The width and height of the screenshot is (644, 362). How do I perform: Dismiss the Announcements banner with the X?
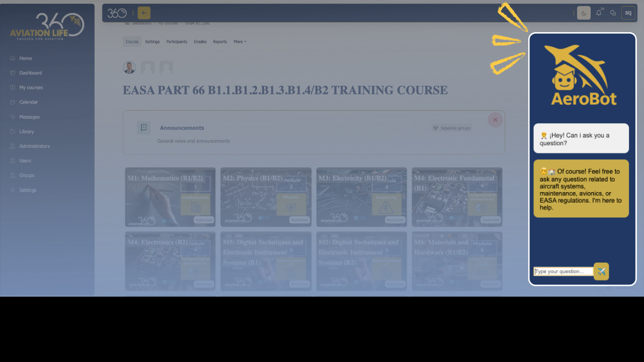(495, 120)
